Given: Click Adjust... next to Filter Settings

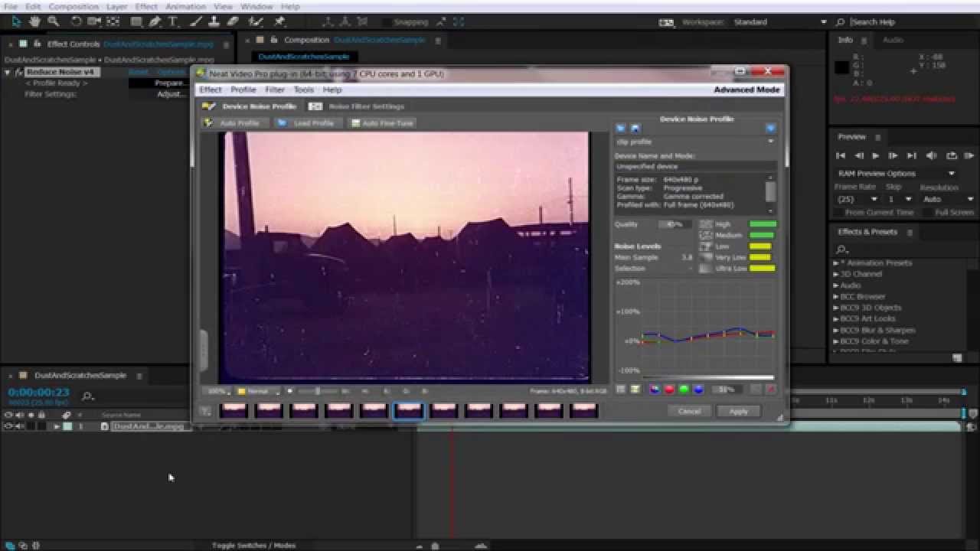Looking at the screenshot, I should tap(171, 94).
